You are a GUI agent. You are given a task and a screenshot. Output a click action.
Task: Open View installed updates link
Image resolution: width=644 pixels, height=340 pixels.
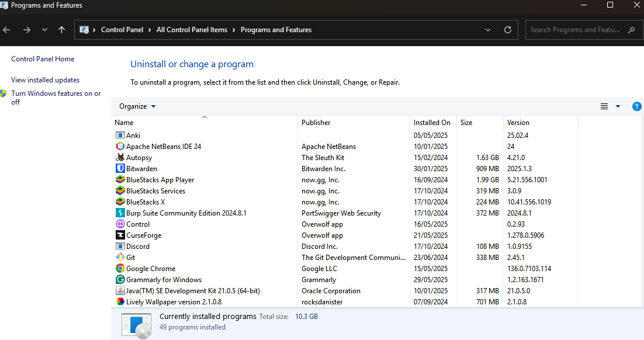click(45, 79)
